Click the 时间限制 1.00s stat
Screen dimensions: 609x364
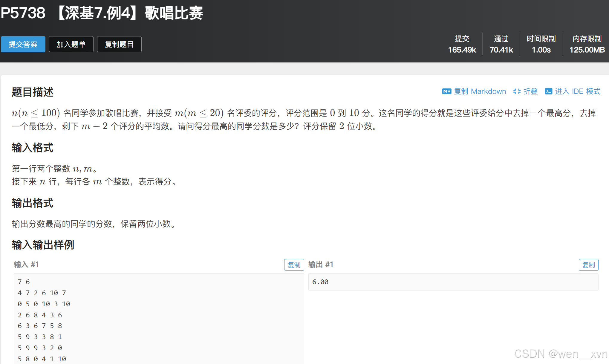[541, 44]
